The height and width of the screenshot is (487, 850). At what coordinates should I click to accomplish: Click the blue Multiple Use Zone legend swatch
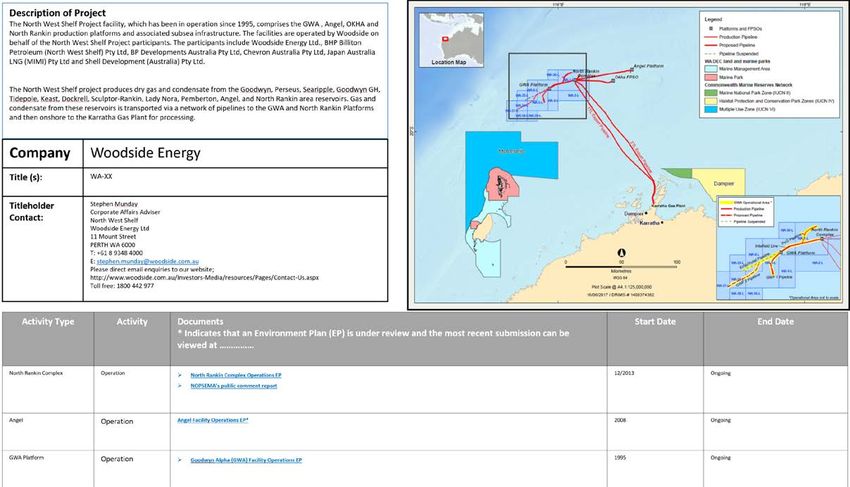[x=710, y=109]
